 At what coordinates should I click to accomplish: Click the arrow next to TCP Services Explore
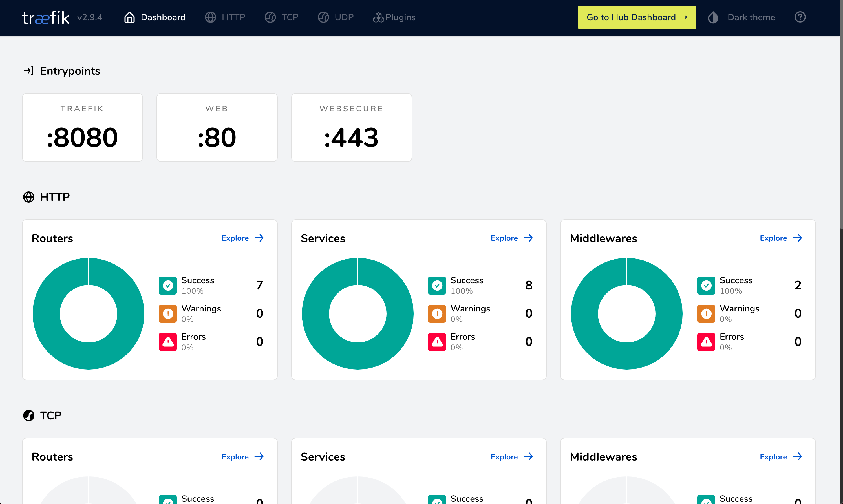[528, 456]
